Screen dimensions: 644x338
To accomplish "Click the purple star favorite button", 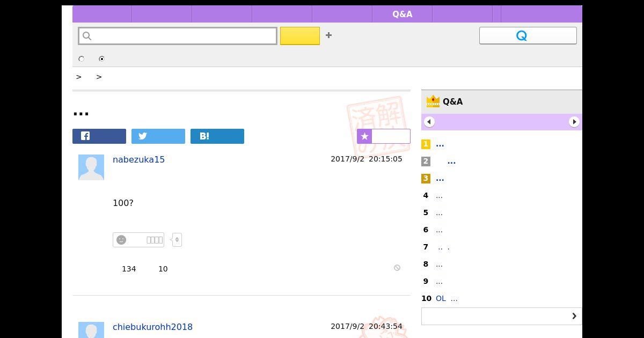I will point(384,136).
